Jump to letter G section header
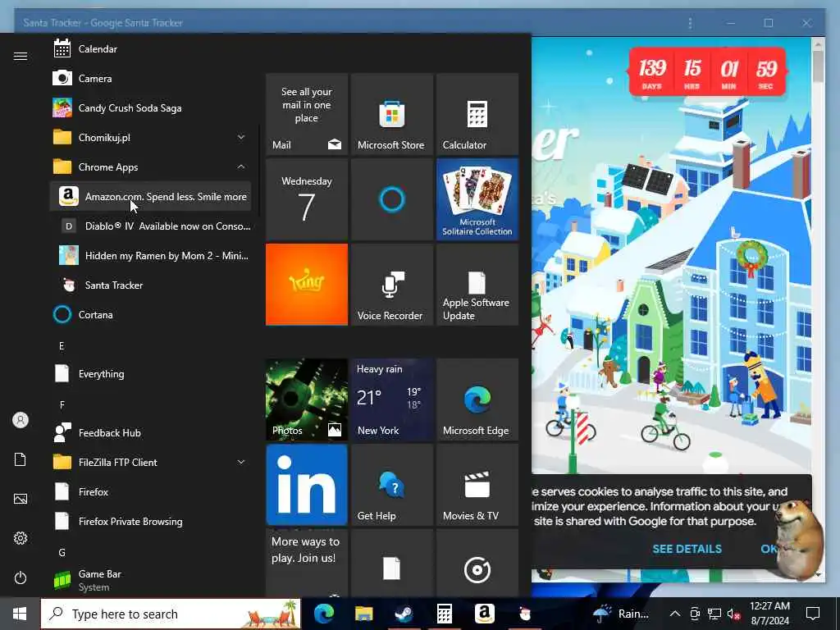The width and height of the screenshot is (840, 630). click(x=62, y=552)
